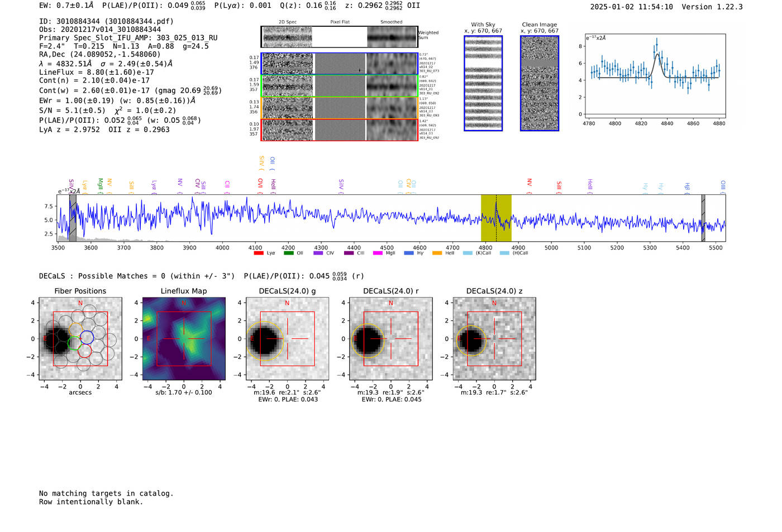
Task: Click the yellow highlighted region near 4832Å
Action: [496, 218]
